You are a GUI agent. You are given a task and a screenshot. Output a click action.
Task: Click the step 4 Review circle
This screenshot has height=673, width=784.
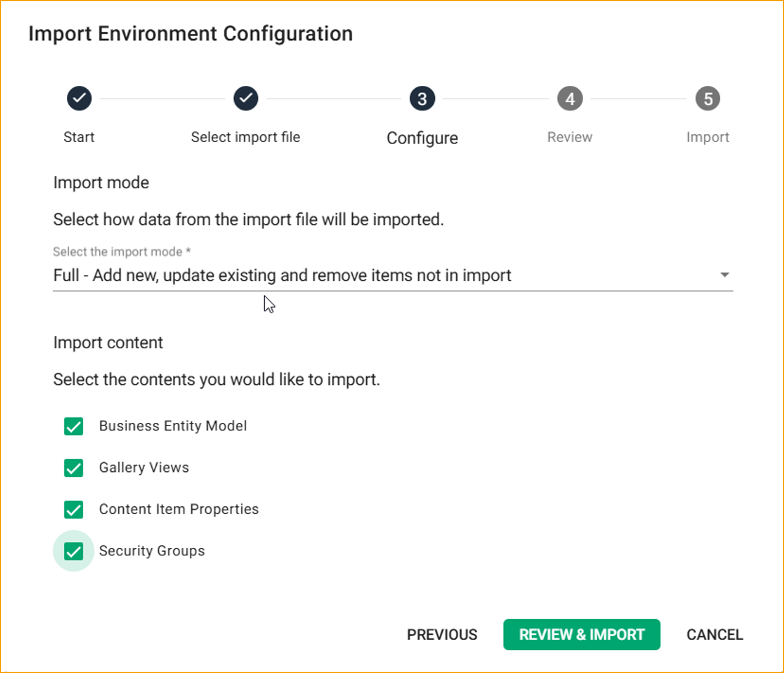coord(570,99)
